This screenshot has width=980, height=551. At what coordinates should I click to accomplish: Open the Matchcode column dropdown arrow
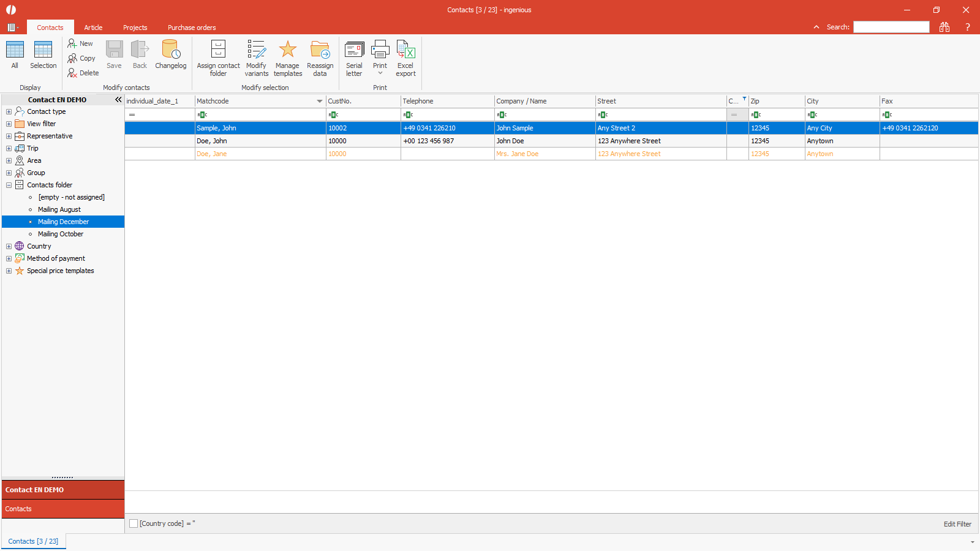pos(319,102)
